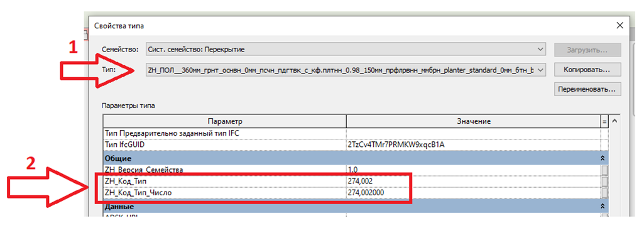The width and height of the screenshot is (644, 228).
Task: Click the Параметры типа section label
Action: [129, 106]
